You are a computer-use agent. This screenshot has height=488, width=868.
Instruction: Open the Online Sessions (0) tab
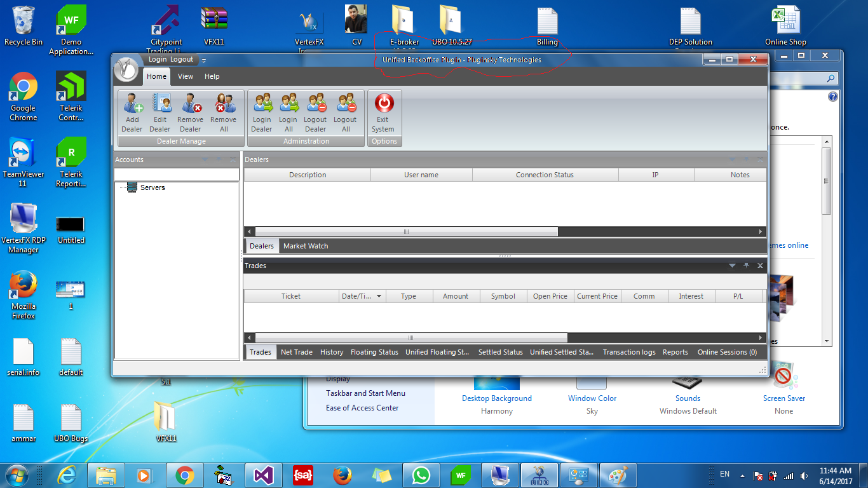(x=728, y=352)
